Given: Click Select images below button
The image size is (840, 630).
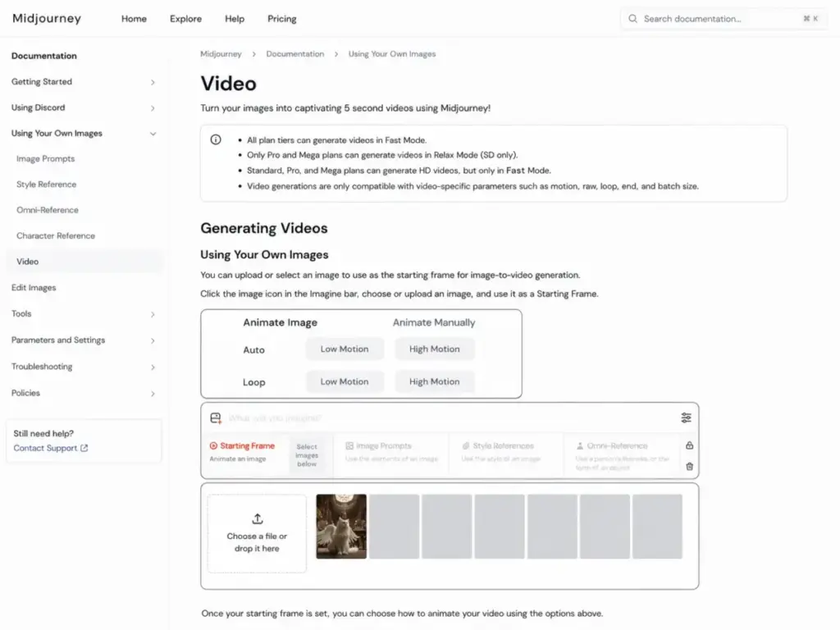Looking at the screenshot, I should coord(307,455).
